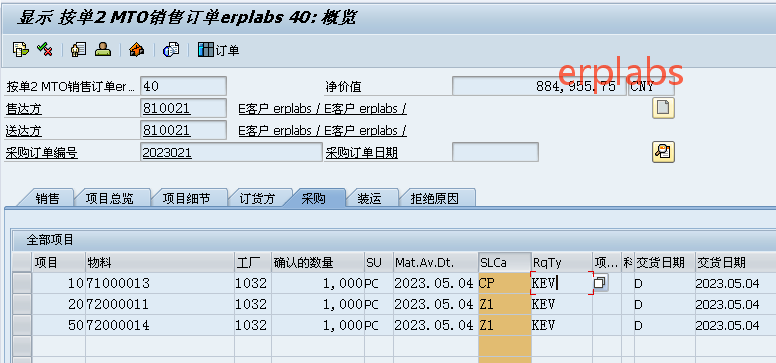Open header details blank page icon
This screenshot has width=776, height=363.
click(663, 108)
